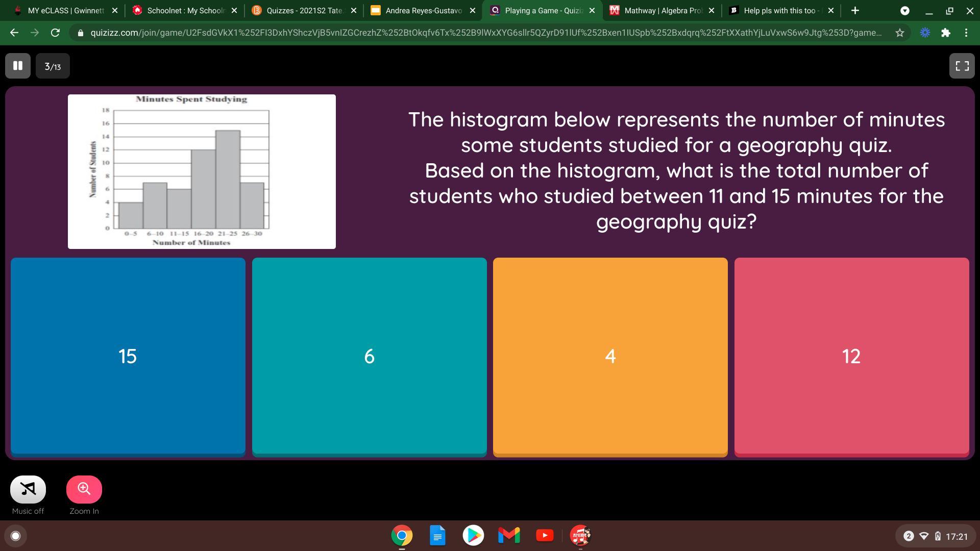980x551 pixels.
Task: Pause the quiz game
Action: (x=18, y=66)
